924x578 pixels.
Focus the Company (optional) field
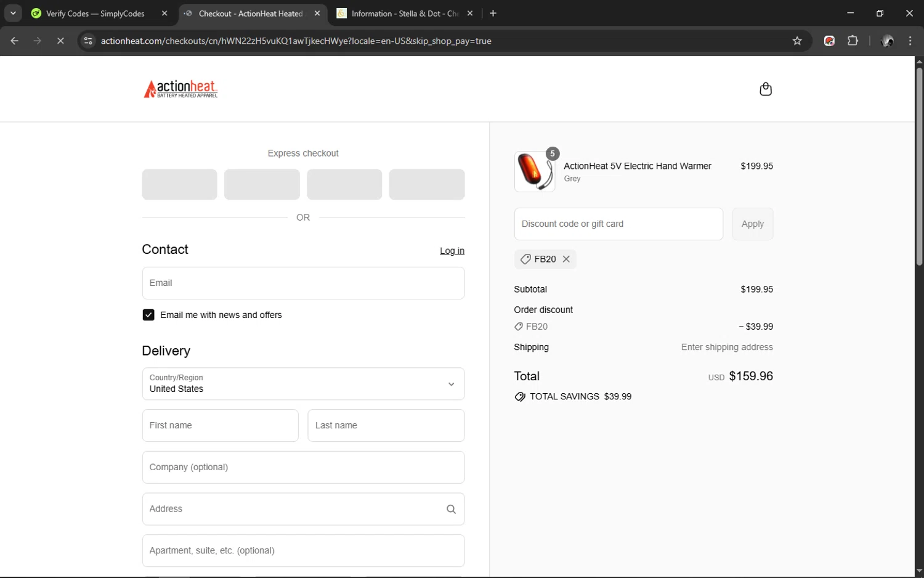point(303,467)
